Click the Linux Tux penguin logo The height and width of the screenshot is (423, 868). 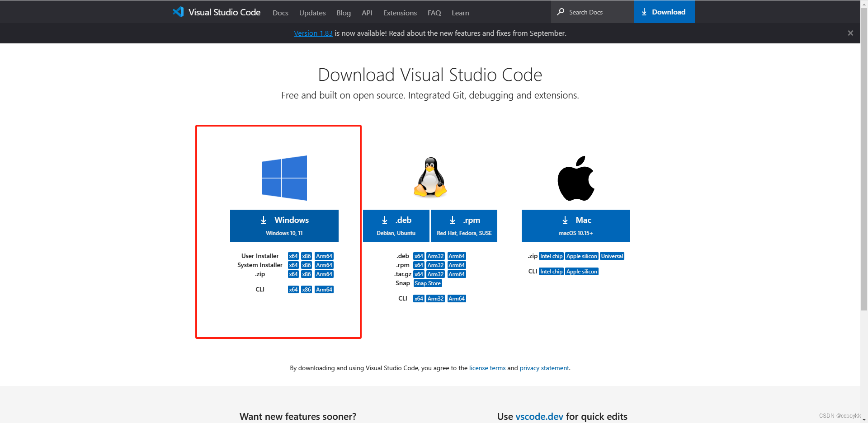coord(430,178)
